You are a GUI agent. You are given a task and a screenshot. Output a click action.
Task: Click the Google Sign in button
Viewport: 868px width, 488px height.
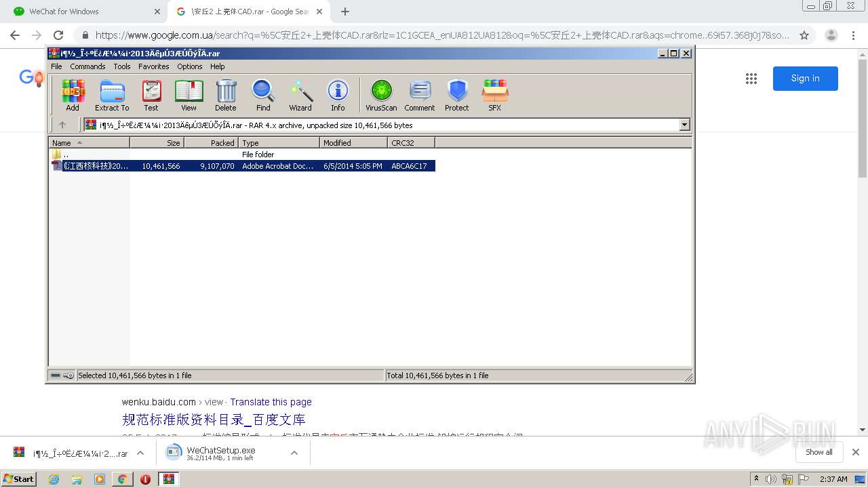point(805,79)
